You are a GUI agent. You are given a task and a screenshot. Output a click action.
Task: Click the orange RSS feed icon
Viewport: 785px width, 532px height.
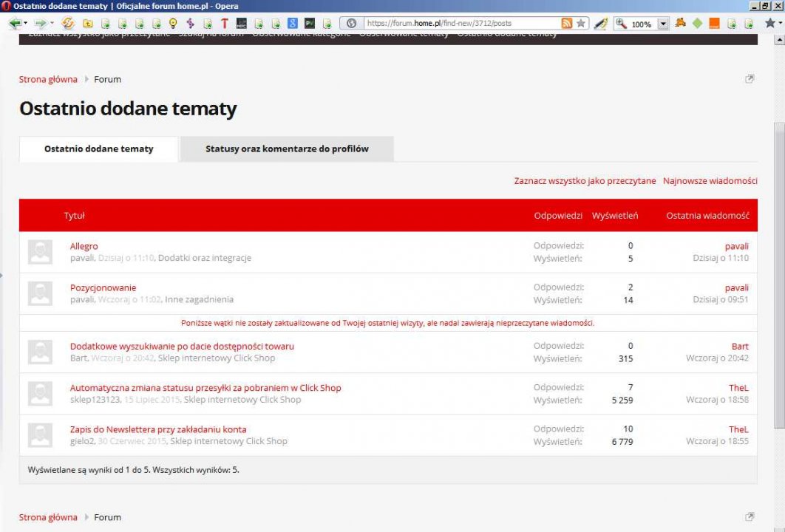pos(567,23)
